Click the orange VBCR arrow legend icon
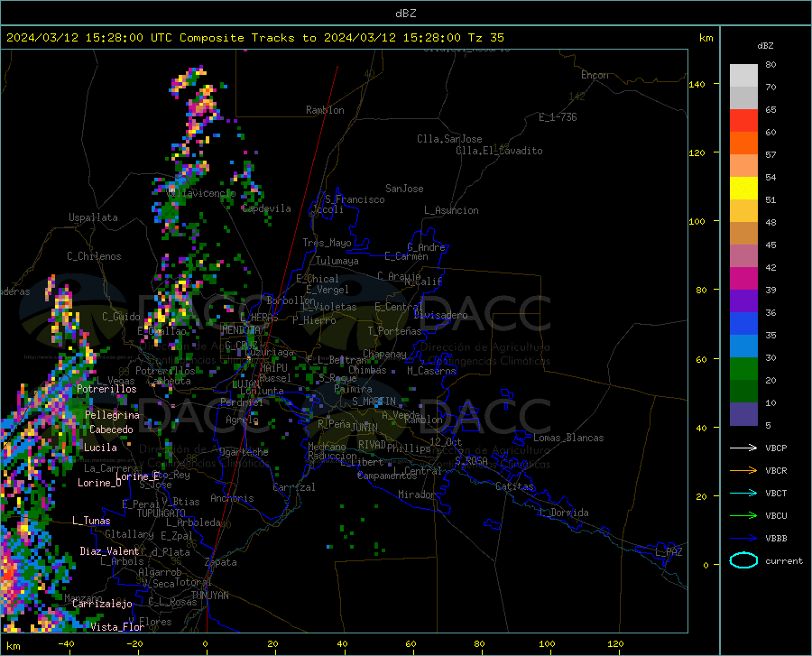 point(743,471)
